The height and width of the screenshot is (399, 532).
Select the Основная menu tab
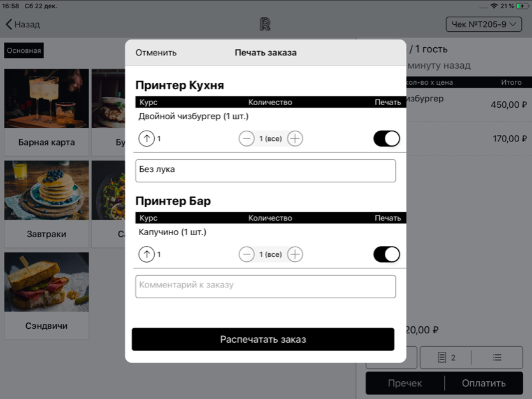point(24,51)
